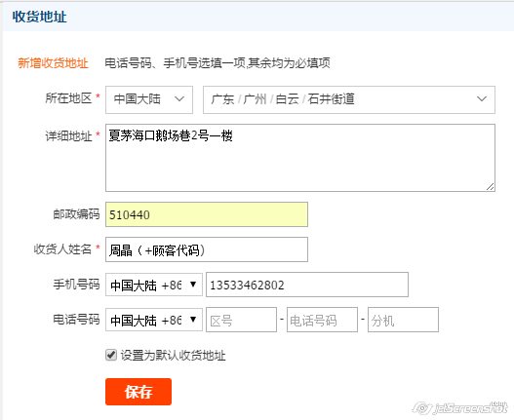Open the 电话号码 中国大陆 +86 code dropdown
The image size is (514, 420).
154,320
